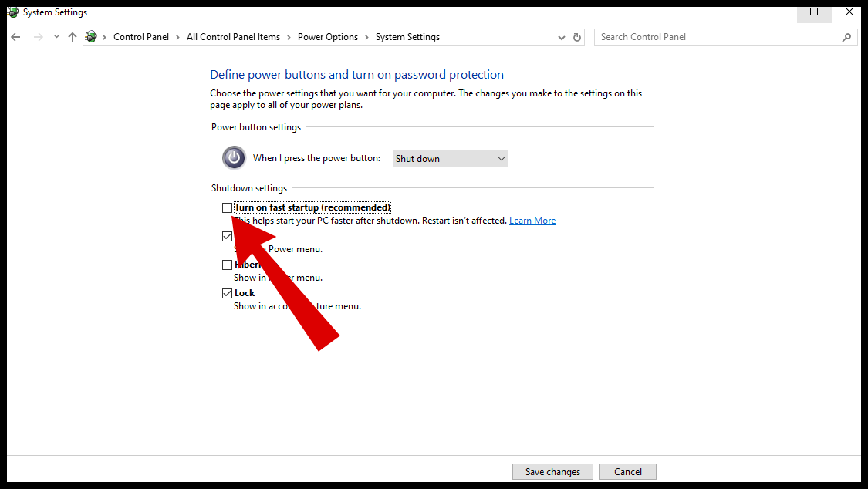Go up one level with the Up arrow
868x489 pixels.
[73, 37]
